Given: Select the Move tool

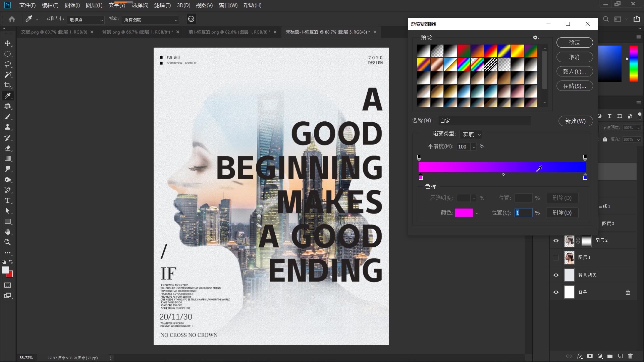Looking at the screenshot, I should click(x=8, y=44).
